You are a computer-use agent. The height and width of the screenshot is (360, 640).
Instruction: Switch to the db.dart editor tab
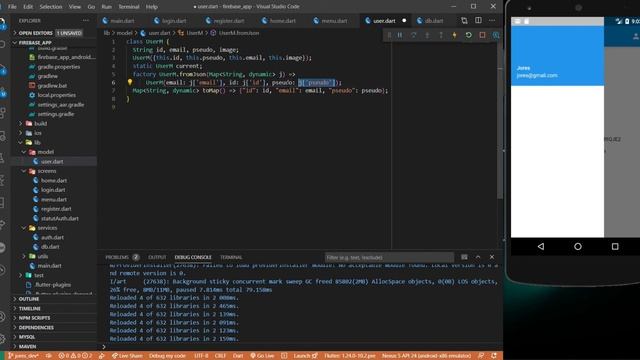434,20
